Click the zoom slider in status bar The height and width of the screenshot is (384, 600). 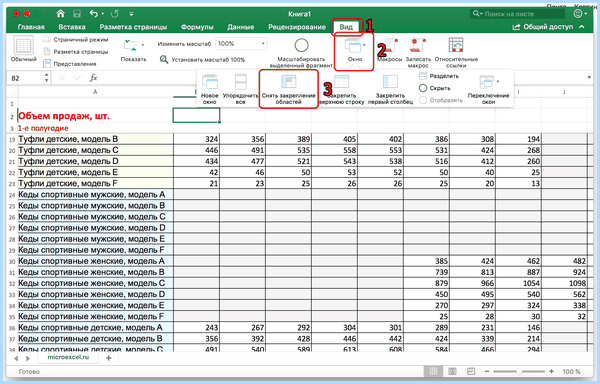(519, 371)
